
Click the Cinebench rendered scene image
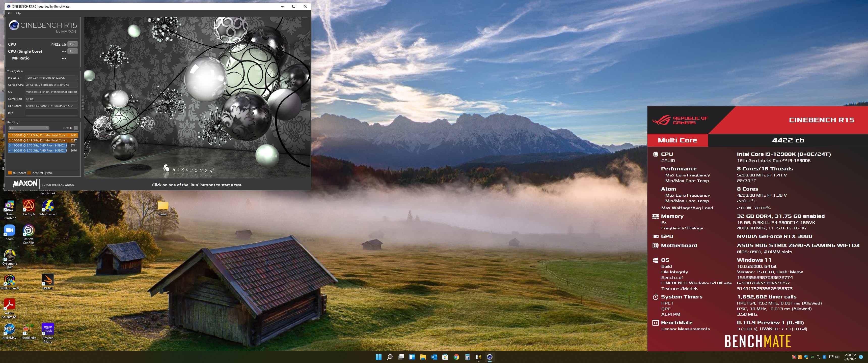coord(197,98)
